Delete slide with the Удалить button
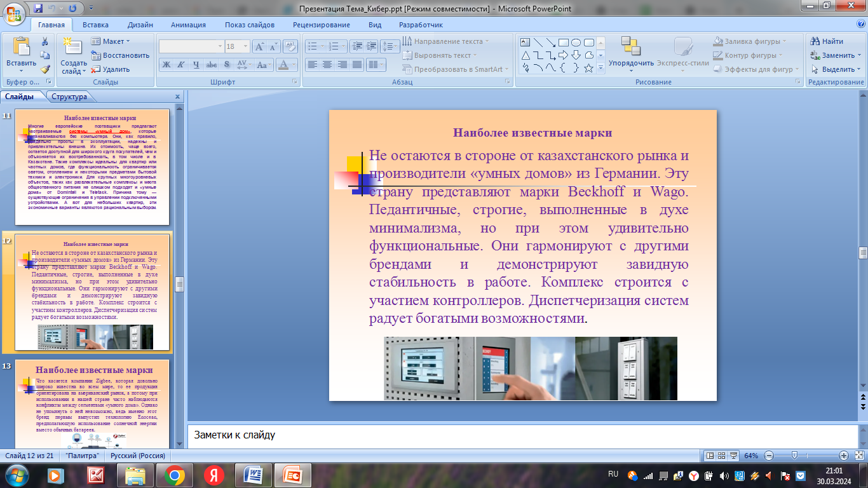This screenshot has width=868, height=488. (111, 69)
